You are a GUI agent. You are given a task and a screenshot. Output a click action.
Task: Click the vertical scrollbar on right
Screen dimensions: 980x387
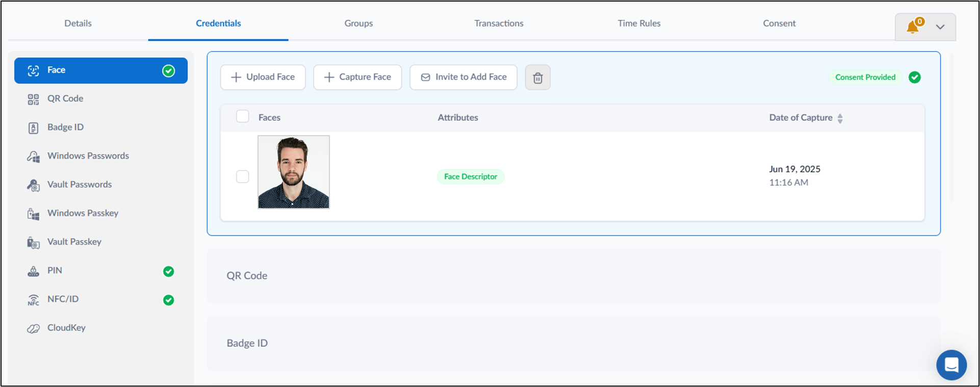(951, 127)
